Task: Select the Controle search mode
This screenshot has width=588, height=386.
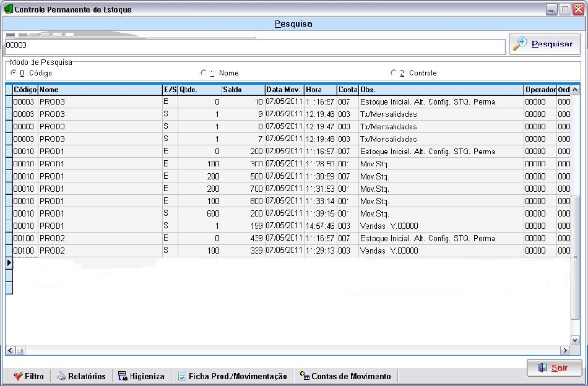Action: point(393,73)
